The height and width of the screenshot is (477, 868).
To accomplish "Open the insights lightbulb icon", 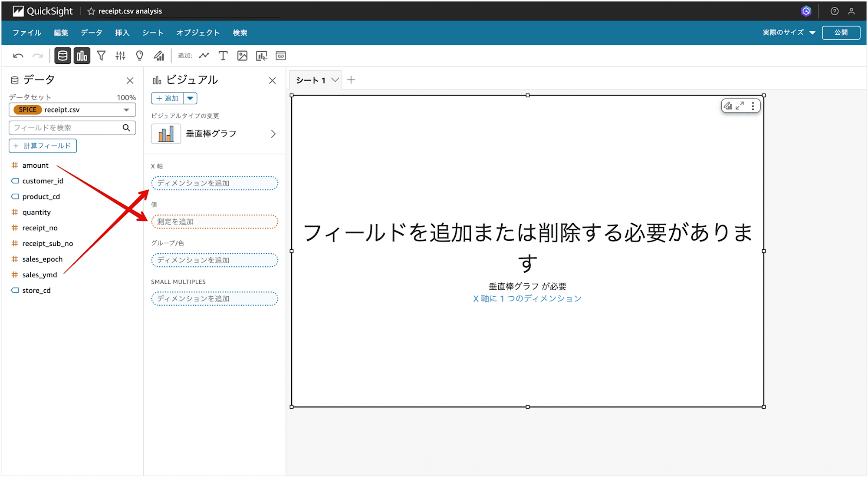I will tap(139, 56).
